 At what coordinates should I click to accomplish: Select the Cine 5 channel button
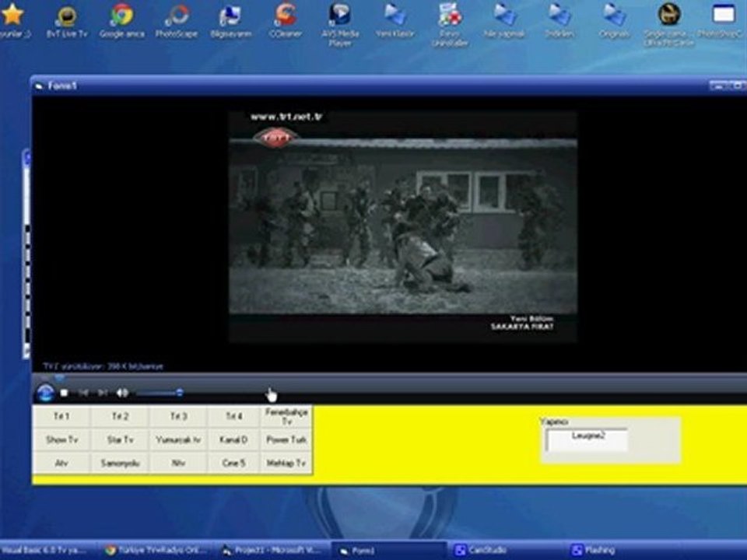click(x=234, y=462)
